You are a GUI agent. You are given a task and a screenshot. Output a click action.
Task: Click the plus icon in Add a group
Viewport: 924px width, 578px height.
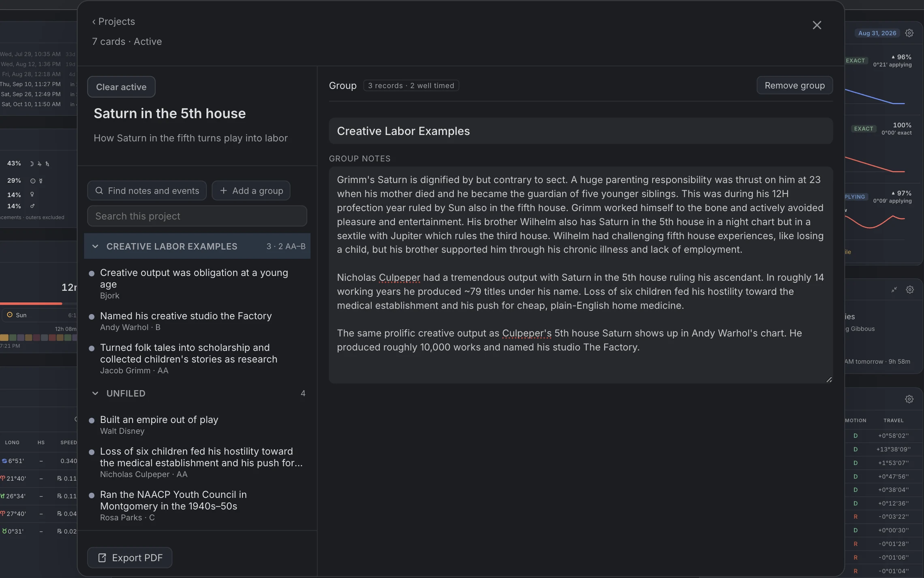pyautogui.click(x=223, y=191)
